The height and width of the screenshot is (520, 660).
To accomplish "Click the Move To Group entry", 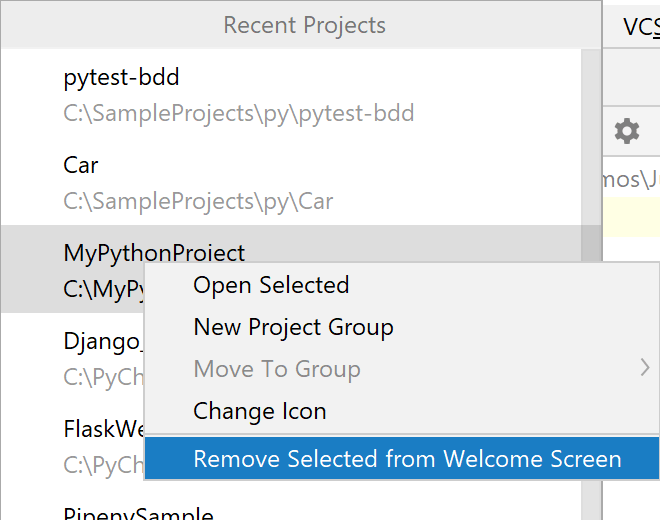I will tap(277, 369).
